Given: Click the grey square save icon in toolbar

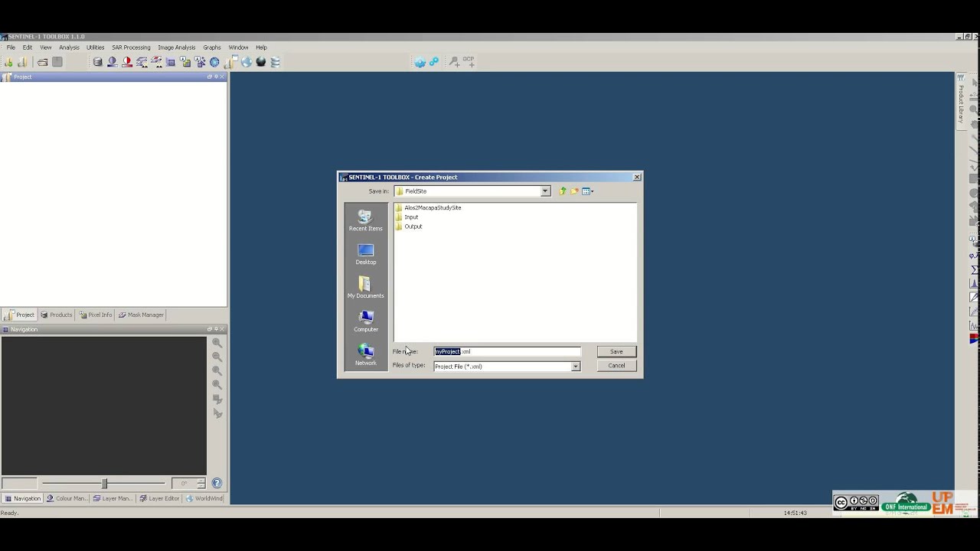Looking at the screenshot, I should [57, 62].
